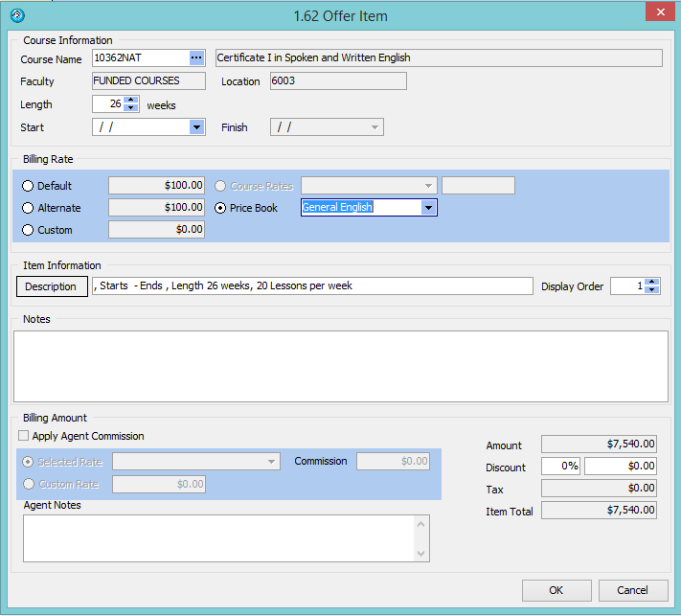Click the Discount percentage field
Image resolution: width=681 pixels, height=616 pixels.
pyautogui.click(x=561, y=467)
